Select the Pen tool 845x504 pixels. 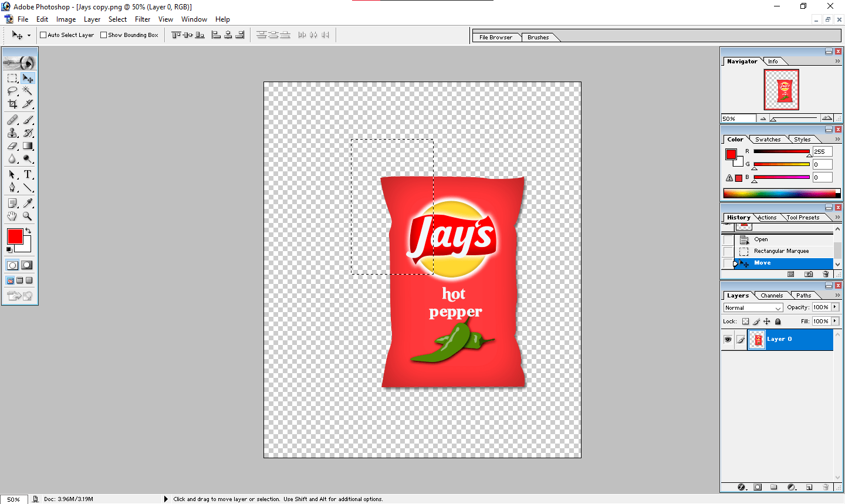pyautogui.click(x=12, y=187)
